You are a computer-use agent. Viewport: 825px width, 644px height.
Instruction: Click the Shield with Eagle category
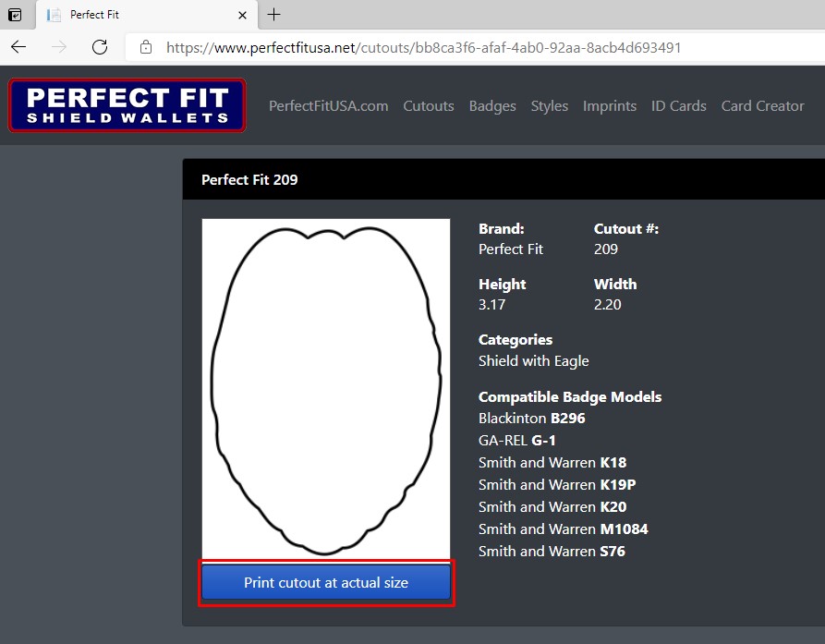coord(533,361)
